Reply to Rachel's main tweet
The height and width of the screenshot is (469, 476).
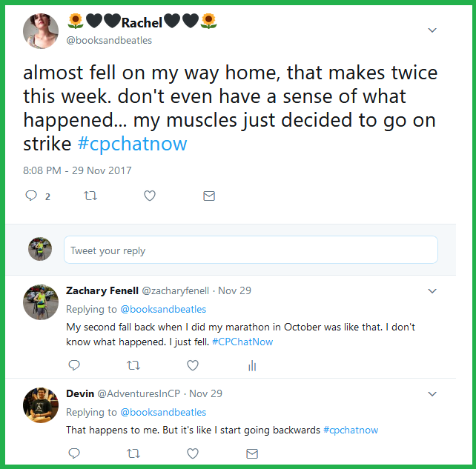click(x=31, y=196)
